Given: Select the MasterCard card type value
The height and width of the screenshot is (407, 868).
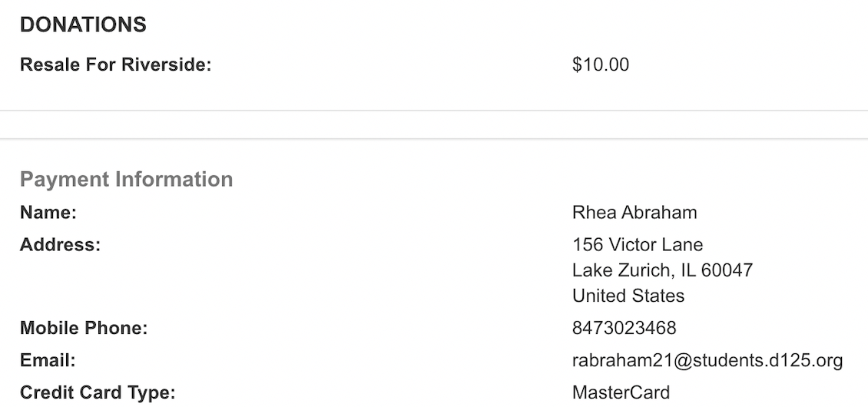Looking at the screenshot, I should coord(621,393).
